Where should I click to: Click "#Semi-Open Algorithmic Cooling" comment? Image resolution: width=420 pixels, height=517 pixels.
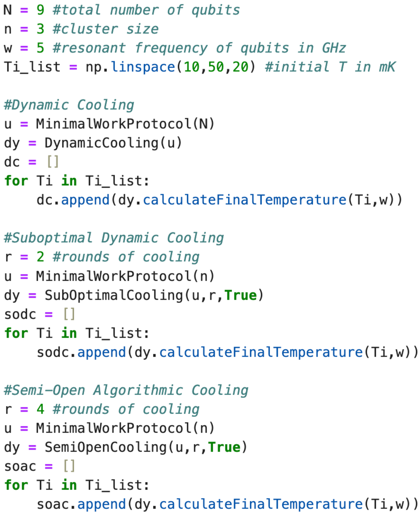126,390
